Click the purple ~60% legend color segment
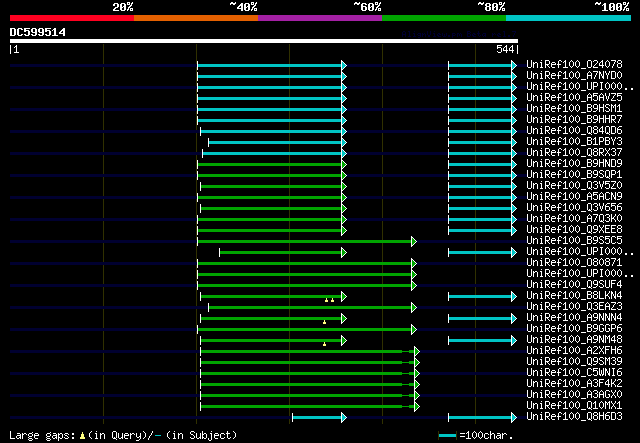This screenshot has height=443, width=640. pos(320,18)
